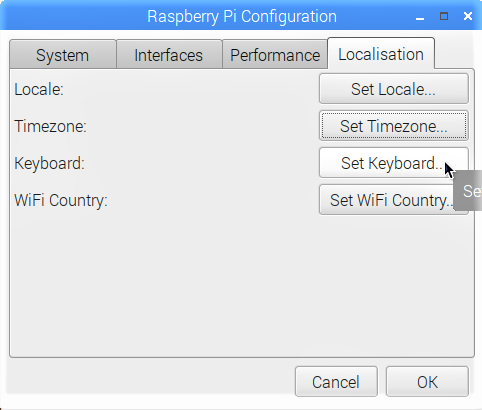Image resolution: width=482 pixels, height=410 pixels.
Task: Click the gray tooltip popup
Action: [468, 191]
